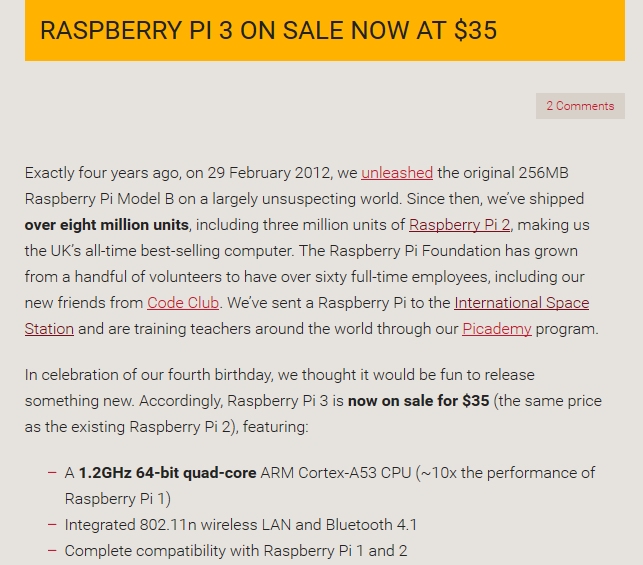643x565 pixels.
Task: Click the bold "now on sale for $35" text
Action: pos(419,401)
